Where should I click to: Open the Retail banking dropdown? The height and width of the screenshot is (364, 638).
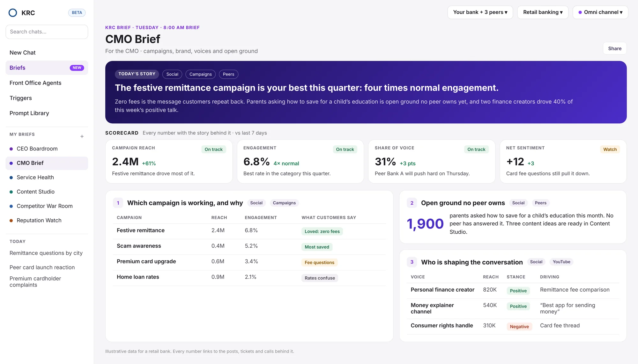543,12
